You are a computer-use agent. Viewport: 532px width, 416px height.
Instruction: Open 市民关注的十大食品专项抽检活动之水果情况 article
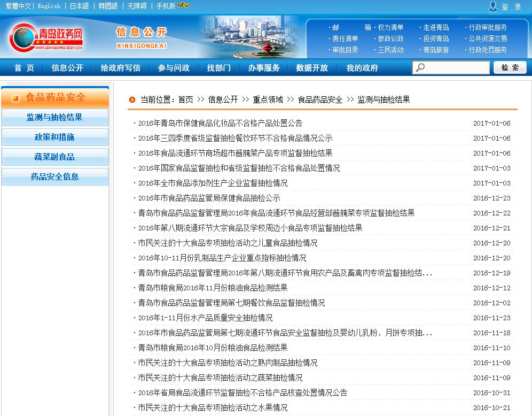coord(213,408)
